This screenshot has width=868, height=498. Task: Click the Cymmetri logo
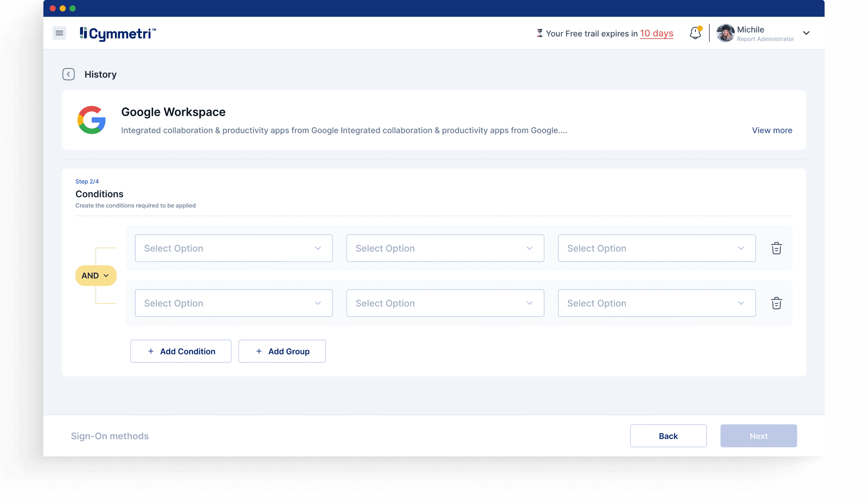(118, 34)
